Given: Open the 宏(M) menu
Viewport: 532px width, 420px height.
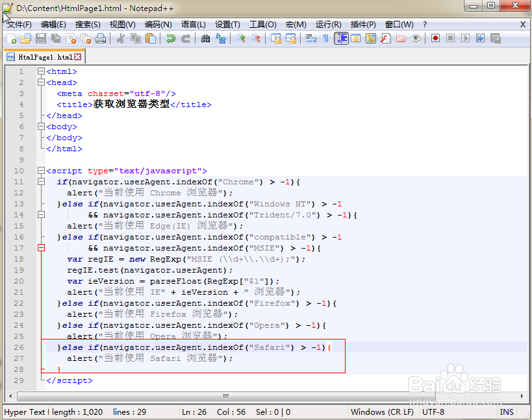Looking at the screenshot, I should [x=296, y=25].
